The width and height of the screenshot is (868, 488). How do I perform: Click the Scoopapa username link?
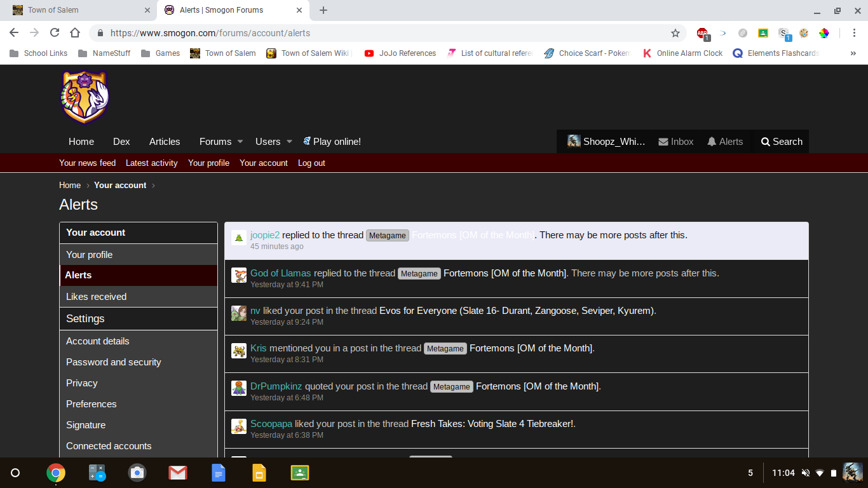point(271,424)
